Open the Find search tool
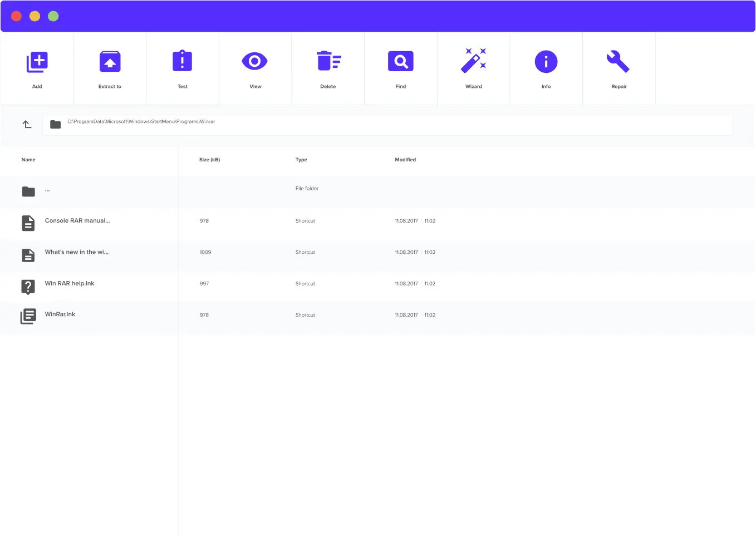The image size is (756, 537). [x=401, y=62]
